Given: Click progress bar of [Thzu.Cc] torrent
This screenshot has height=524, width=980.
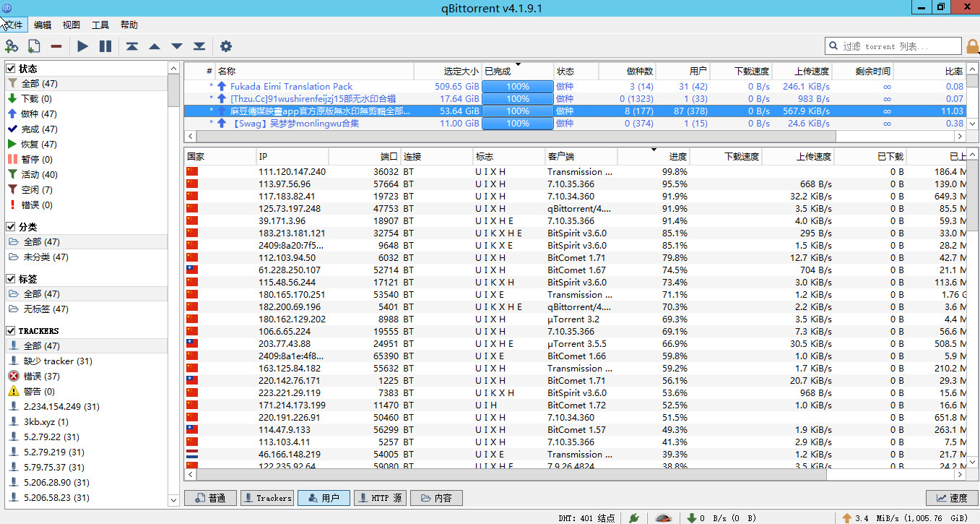Looking at the screenshot, I should pyautogui.click(x=518, y=98).
